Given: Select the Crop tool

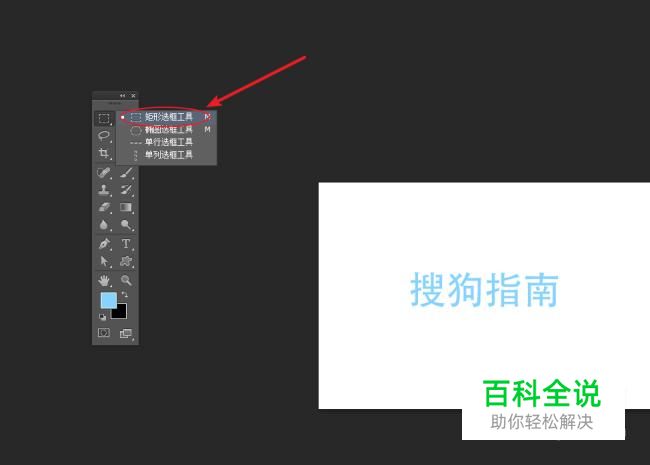Looking at the screenshot, I should pyautogui.click(x=104, y=153).
